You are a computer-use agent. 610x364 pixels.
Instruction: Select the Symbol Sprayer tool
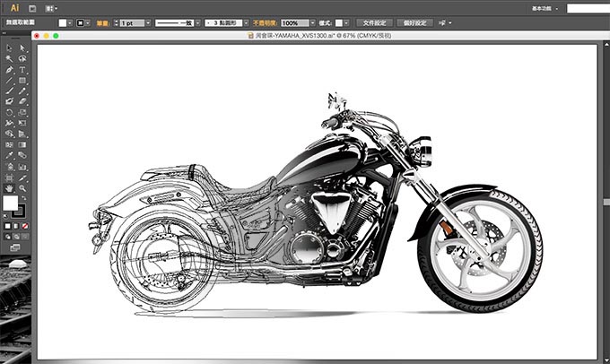point(9,167)
